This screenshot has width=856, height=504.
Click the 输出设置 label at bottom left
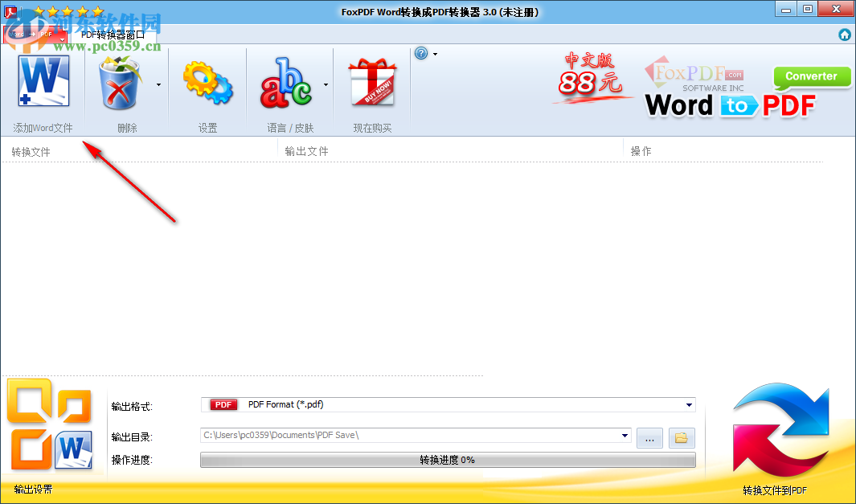32,490
